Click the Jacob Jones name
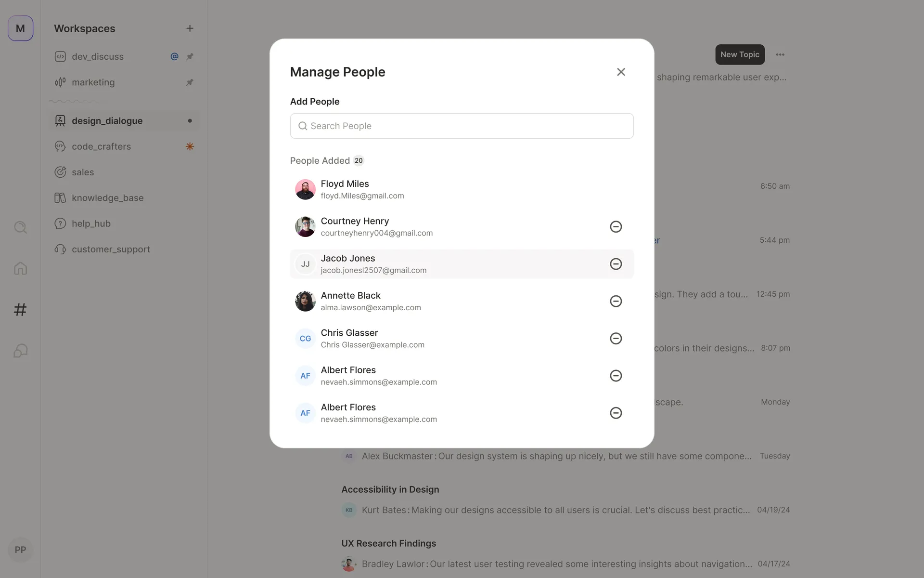This screenshot has height=578, width=924. coord(348,258)
